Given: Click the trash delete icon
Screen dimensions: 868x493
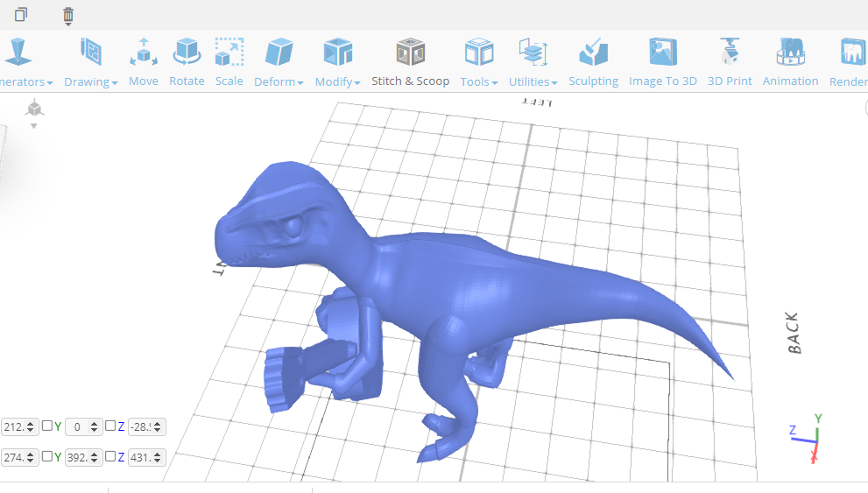Looking at the screenshot, I should (x=68, y=16).
